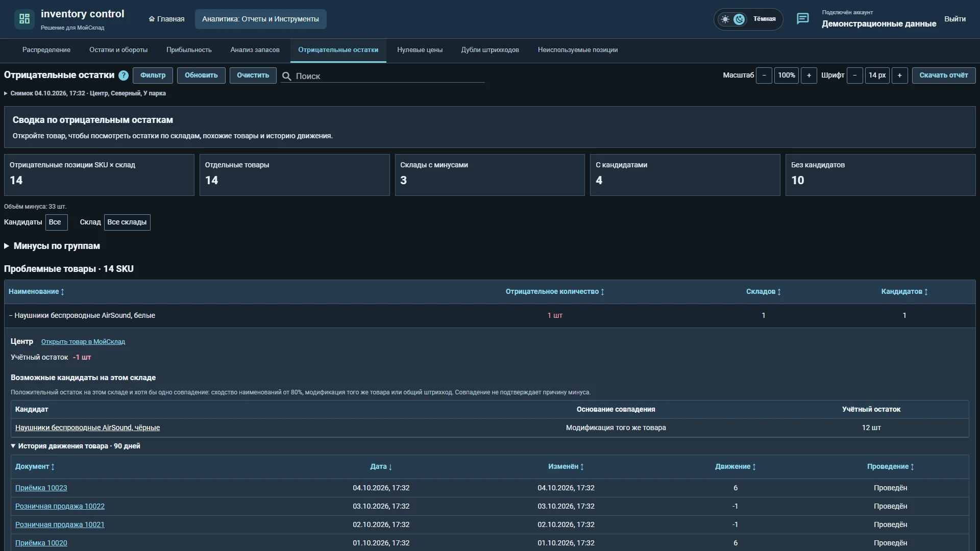Image resolution: width=980 pixels, height=551 pixels.
Task: Click the Поиск search input field
Action: [x=389, y=76]
